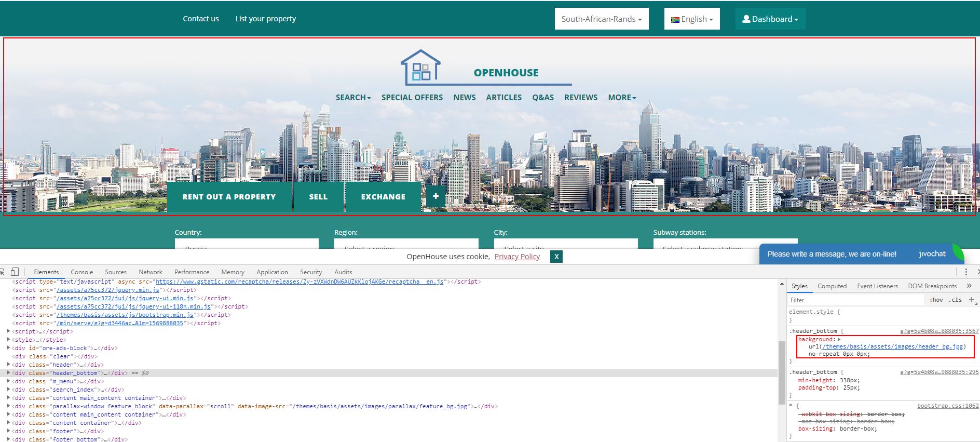Click the Contact us link
Viewport: 980px width, 442px height.
(x=201, y=19)
